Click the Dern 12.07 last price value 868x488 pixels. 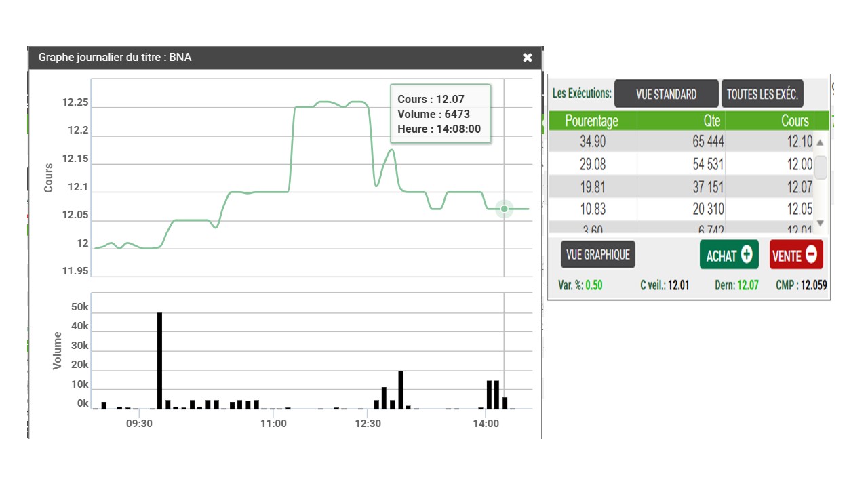748,285
